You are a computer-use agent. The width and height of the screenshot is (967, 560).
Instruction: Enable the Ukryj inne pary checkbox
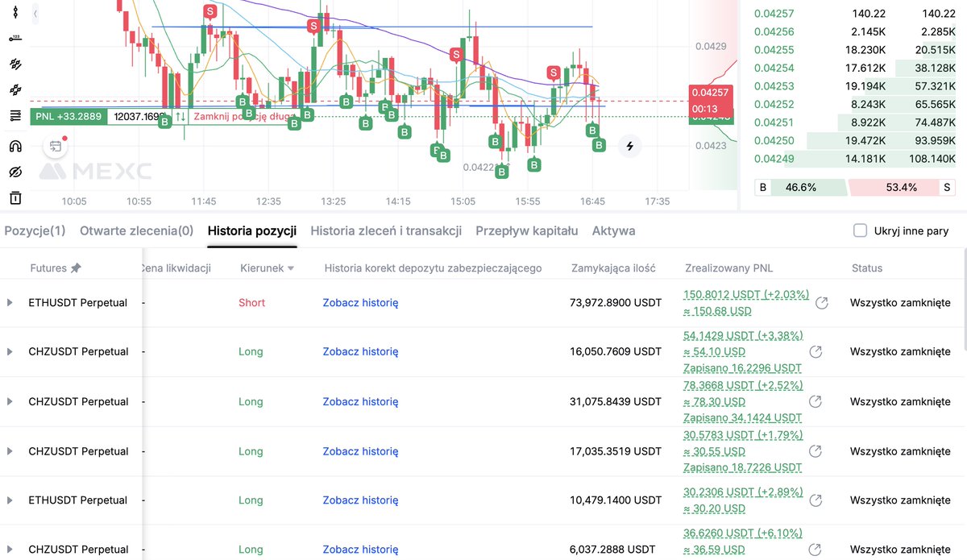[860, 230]
